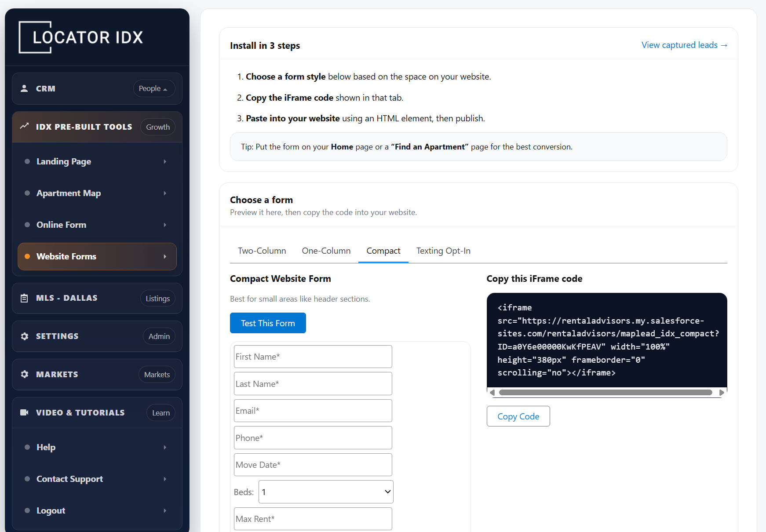Focus the First Name input field
The height and width of the screenshot is (532, 766).
point(313,357)
